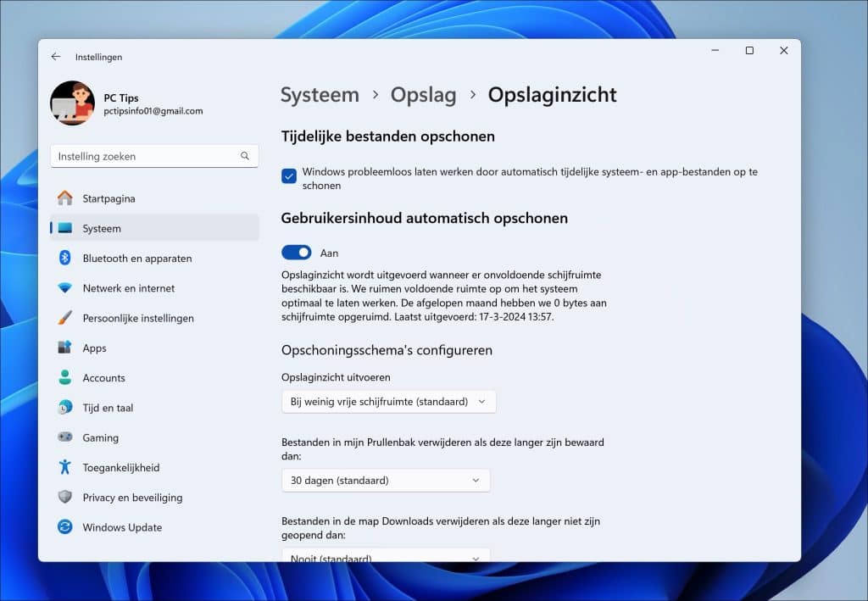Click the Instelling zoeken search field
The height and width of the screenshot is (601, 868).
click(x=154, y=156)
